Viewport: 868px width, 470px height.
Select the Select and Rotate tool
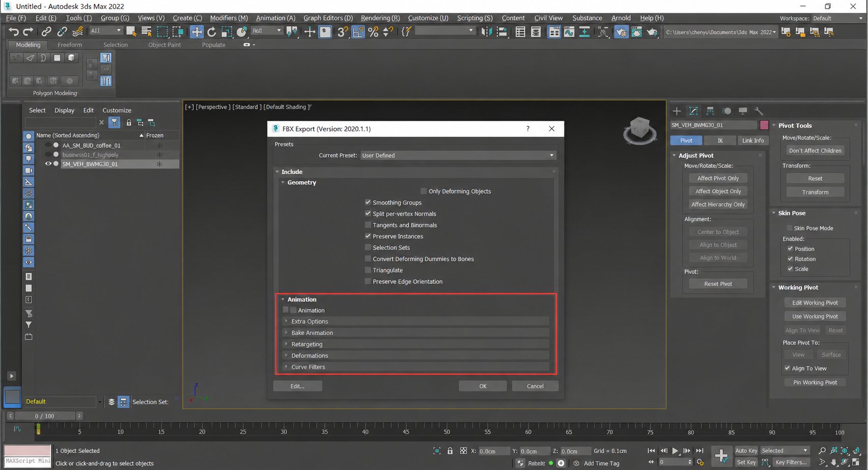point(212,32)
